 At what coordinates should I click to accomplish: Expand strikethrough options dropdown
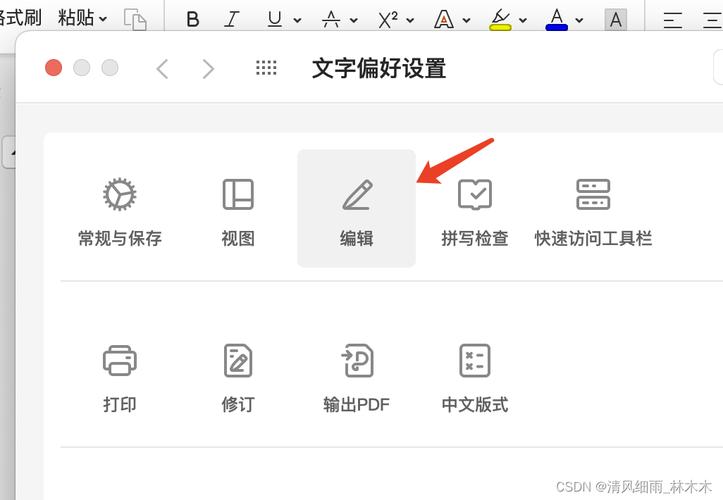click(x=354, y=20)
